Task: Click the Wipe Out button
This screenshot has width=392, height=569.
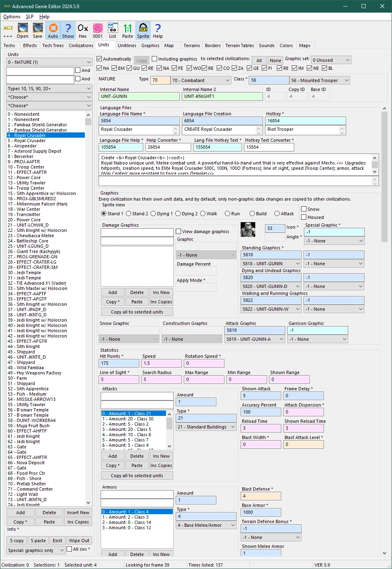Action: click(79, 541)
